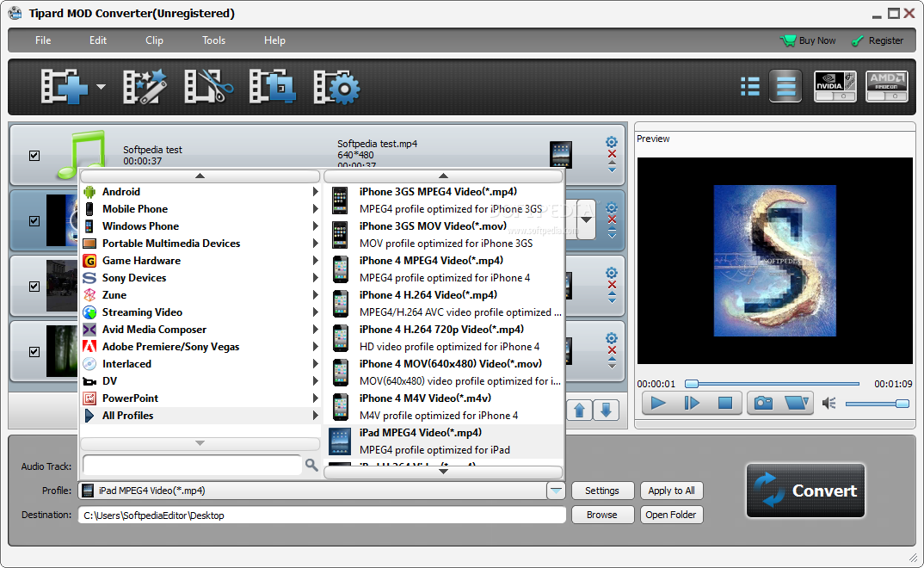Choose iPhone 4 H.264 720p Video profile
The height and width of the screenshot is (568, 924).
tap(444, 338)
